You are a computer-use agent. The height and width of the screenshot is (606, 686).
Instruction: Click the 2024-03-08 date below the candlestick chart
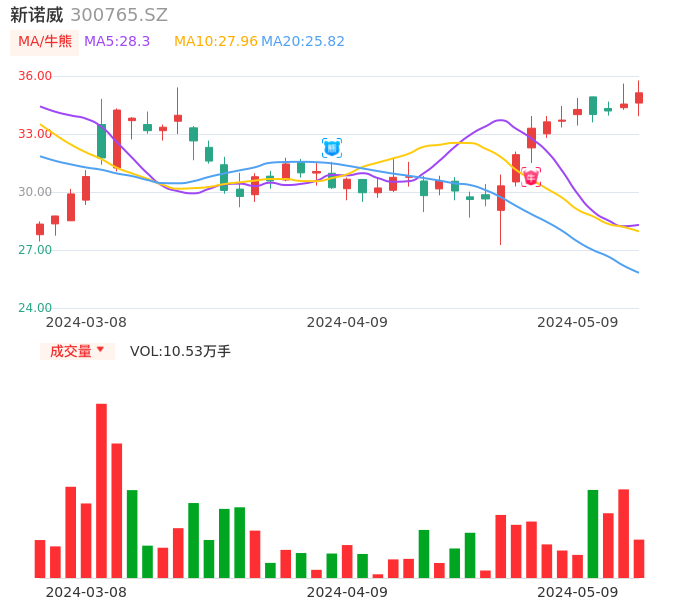(86, 322)
